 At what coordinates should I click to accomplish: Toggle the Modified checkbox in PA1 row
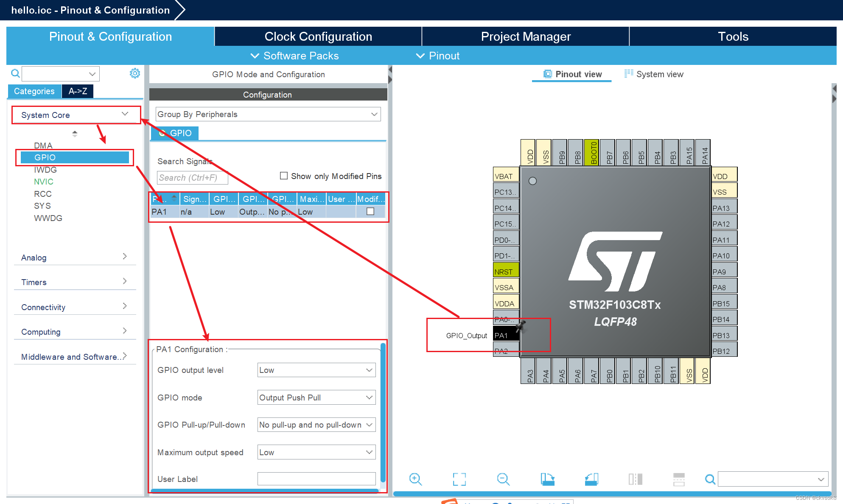370,211
